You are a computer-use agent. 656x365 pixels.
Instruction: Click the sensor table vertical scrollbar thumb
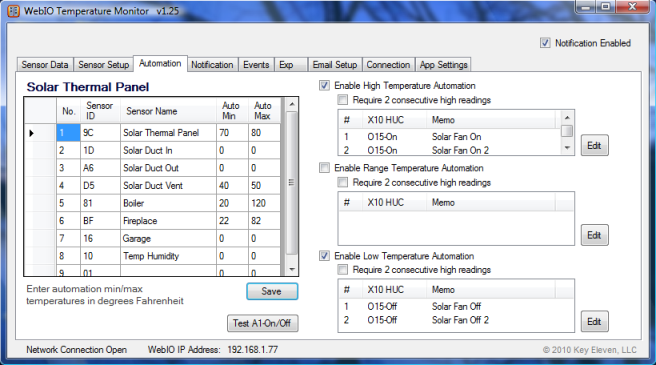(x=292, y=182)
